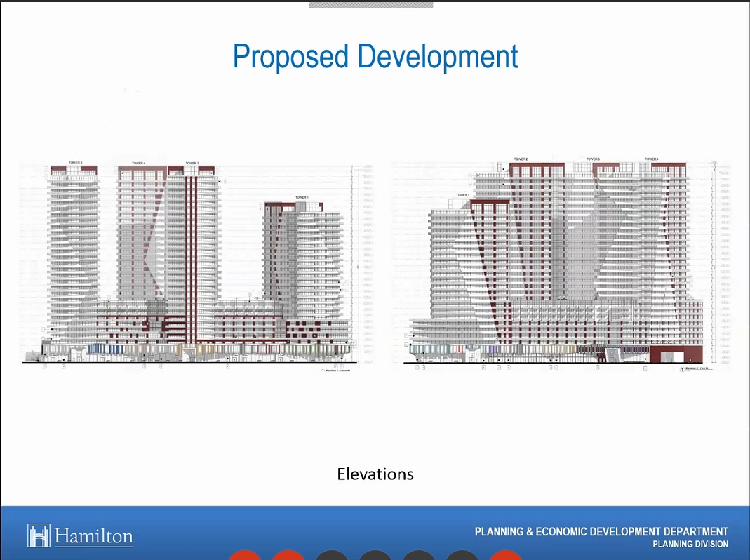Click the fourth dark gray circular button

pos(462,555)
